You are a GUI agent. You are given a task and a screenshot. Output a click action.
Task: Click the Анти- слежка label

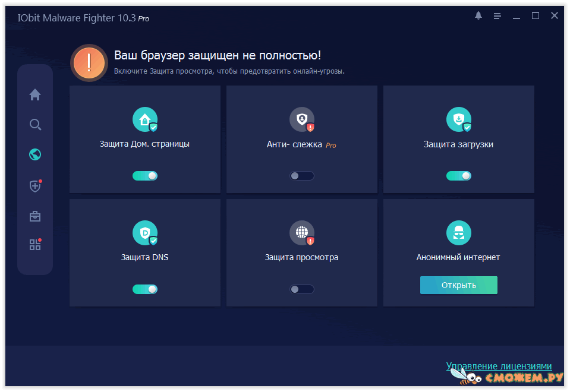(294, 144)
